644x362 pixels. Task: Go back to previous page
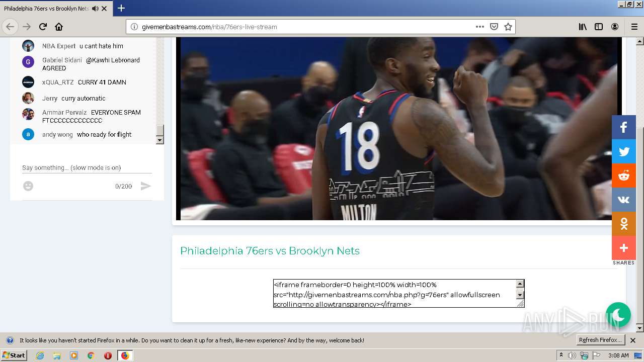[10, 27]
